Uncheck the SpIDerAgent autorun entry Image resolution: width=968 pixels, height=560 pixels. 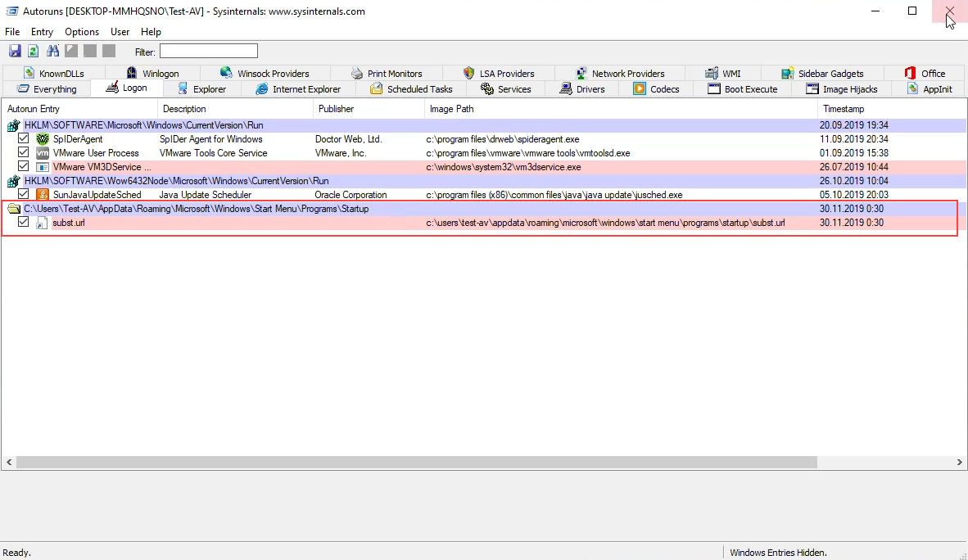pyautogui.click(x=24, y=138)
